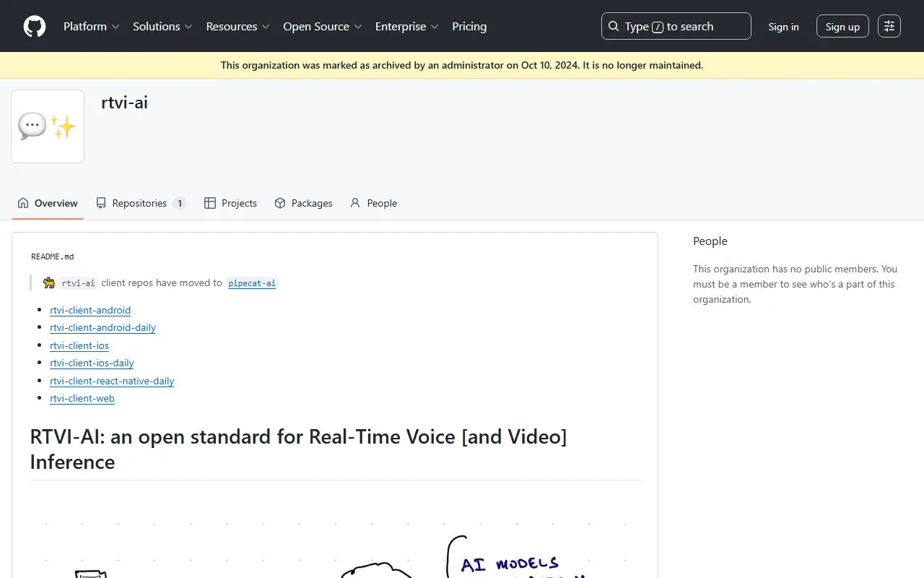Click the People tab person icon
The width and height of the screenshot is (924, 578).
coord(355,203)
